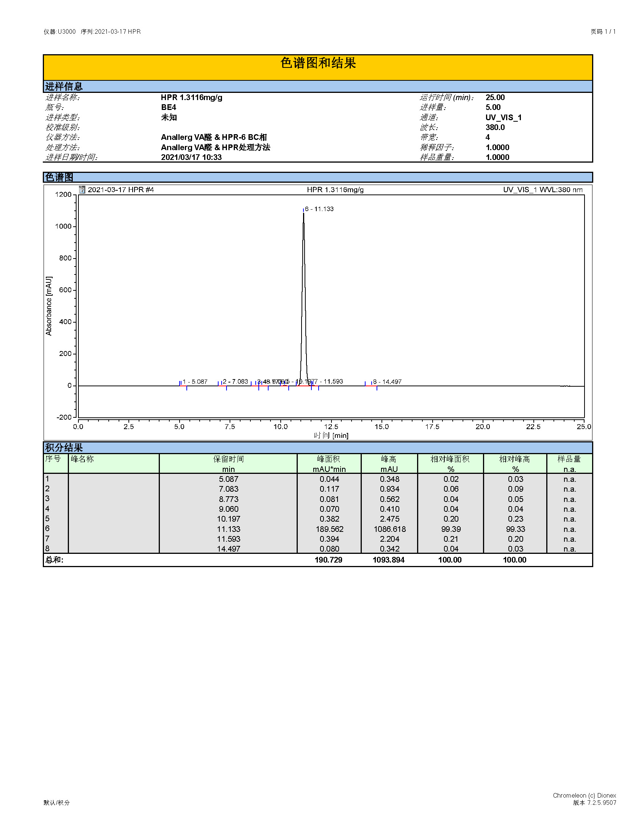The image size is (644, 834).
Task: Select the report title "色谱图和结果"
Action: coord(318,63)
